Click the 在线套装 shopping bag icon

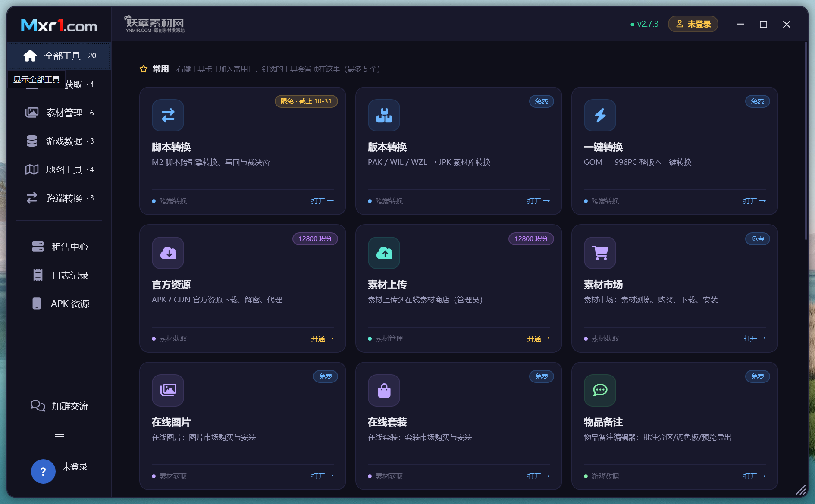(x=384, y=390)
